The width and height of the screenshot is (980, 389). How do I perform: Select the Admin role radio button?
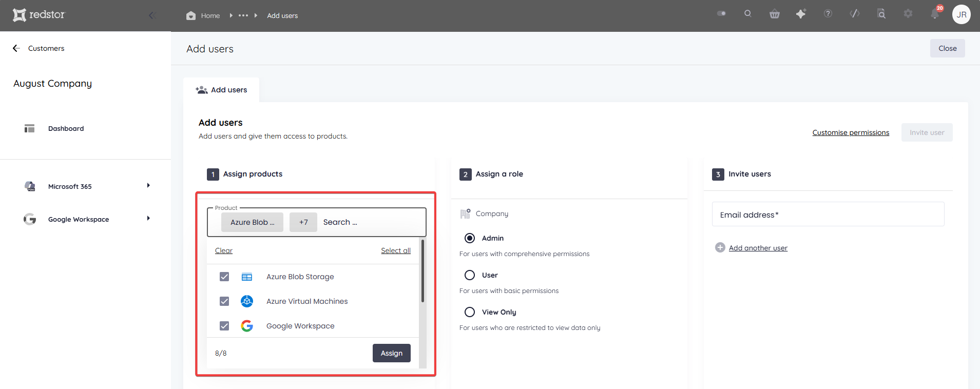coord(470,238)
